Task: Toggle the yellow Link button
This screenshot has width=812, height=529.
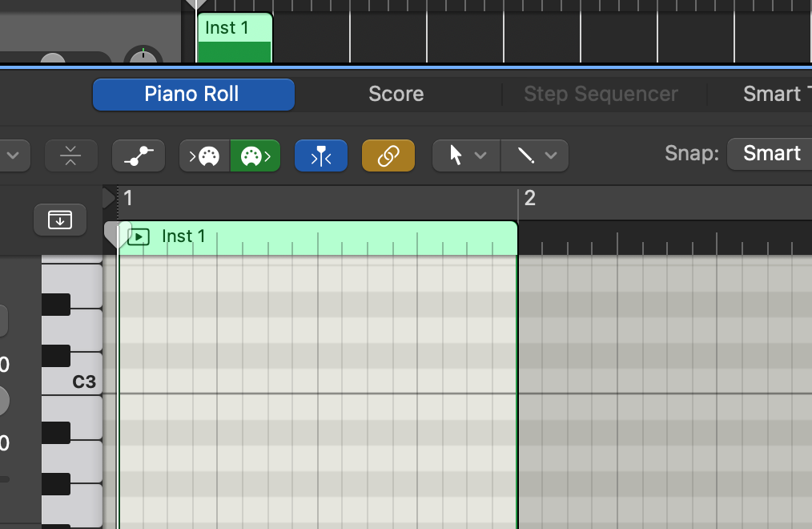Action: click(388, 155)
